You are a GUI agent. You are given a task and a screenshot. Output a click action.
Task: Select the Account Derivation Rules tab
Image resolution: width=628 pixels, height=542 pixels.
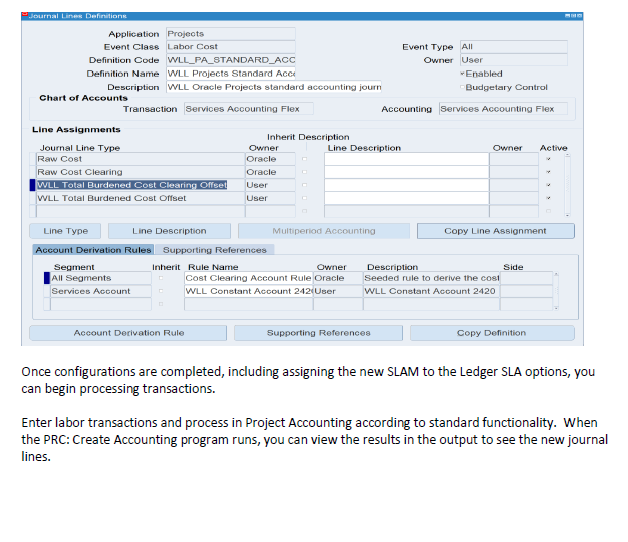point(93,250)
